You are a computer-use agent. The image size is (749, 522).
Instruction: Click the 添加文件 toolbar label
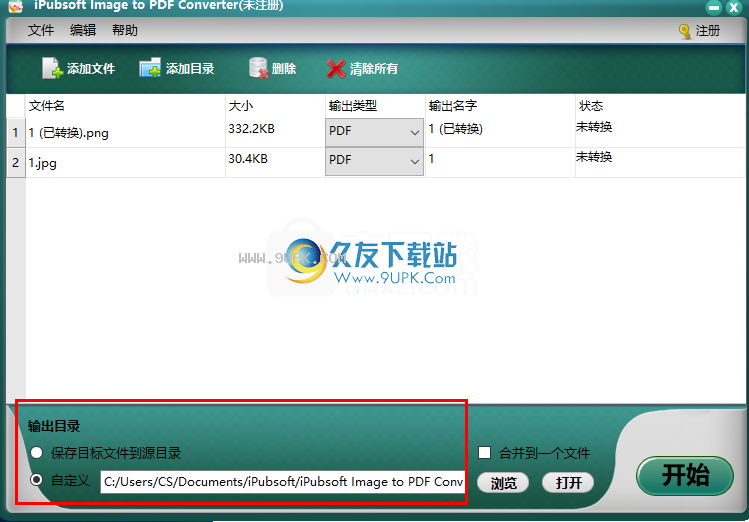coord(91,69)
